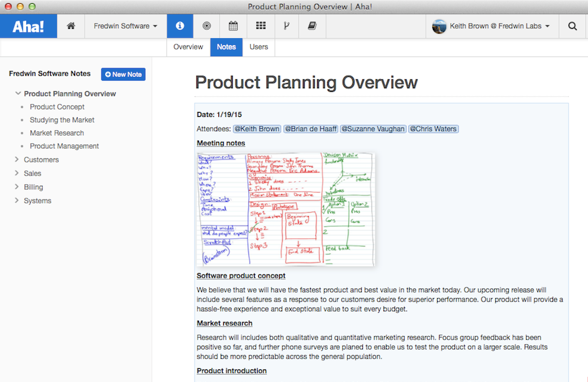
Task: Expand the Customers notes section
Action: pyautogui.click(x=18, y=159)
